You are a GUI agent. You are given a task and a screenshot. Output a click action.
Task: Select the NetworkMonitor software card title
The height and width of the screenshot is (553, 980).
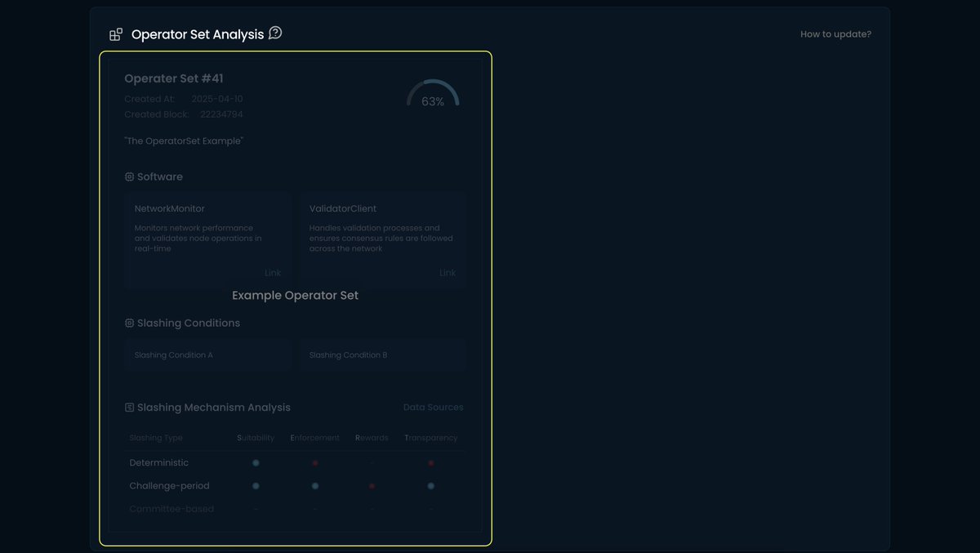170,208
